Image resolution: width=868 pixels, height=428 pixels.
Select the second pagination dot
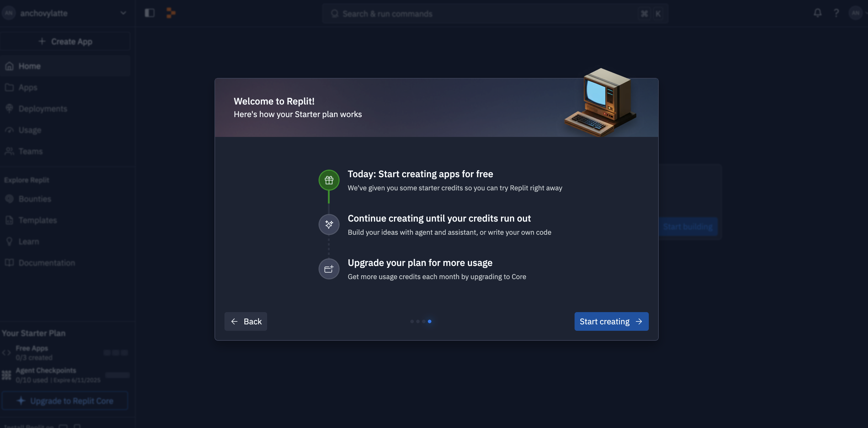point(418,321)
